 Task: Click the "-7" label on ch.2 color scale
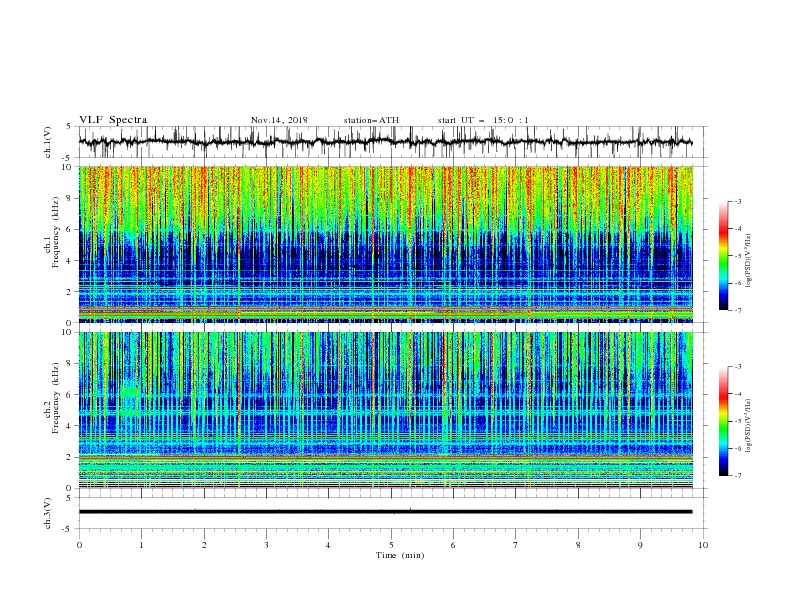click(737, 476)
